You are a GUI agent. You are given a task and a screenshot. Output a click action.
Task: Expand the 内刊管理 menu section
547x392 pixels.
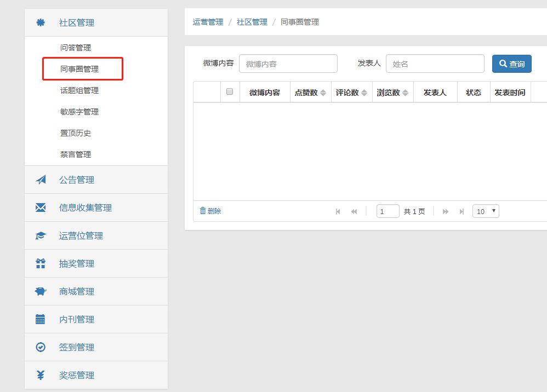(x=96, y=320)
